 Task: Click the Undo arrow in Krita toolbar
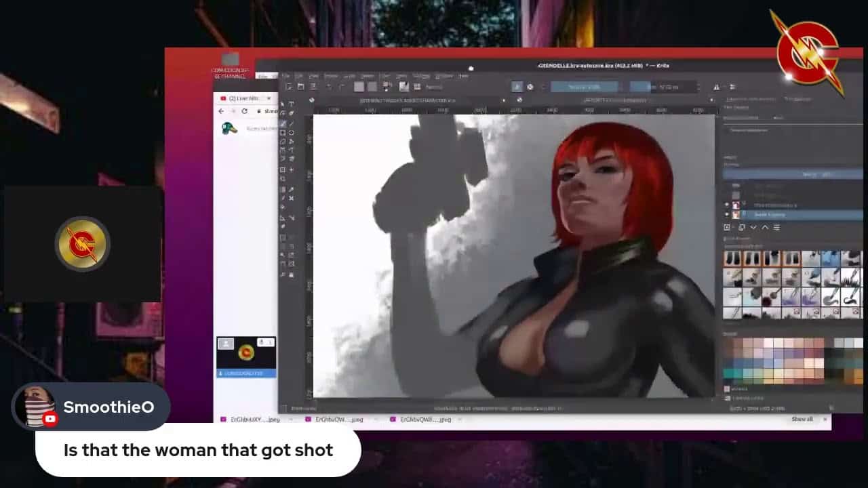pos(330,87)
